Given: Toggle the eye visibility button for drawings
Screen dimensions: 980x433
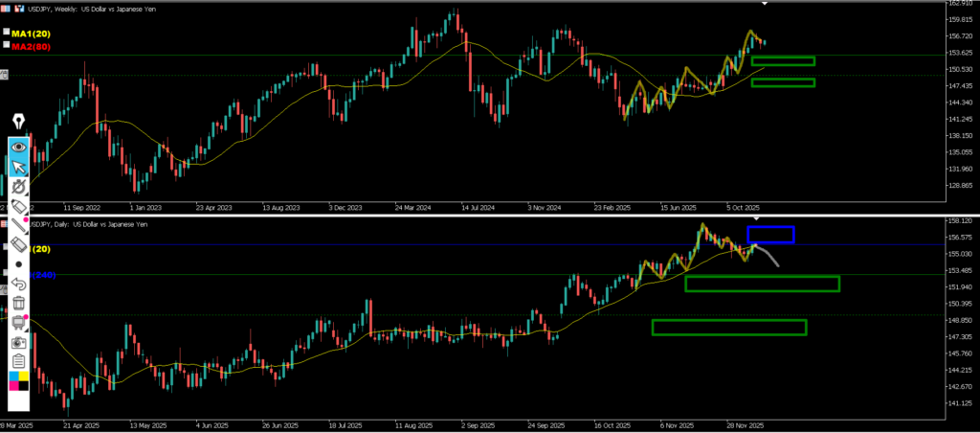Looking at the screenshot, I should 18,147.
